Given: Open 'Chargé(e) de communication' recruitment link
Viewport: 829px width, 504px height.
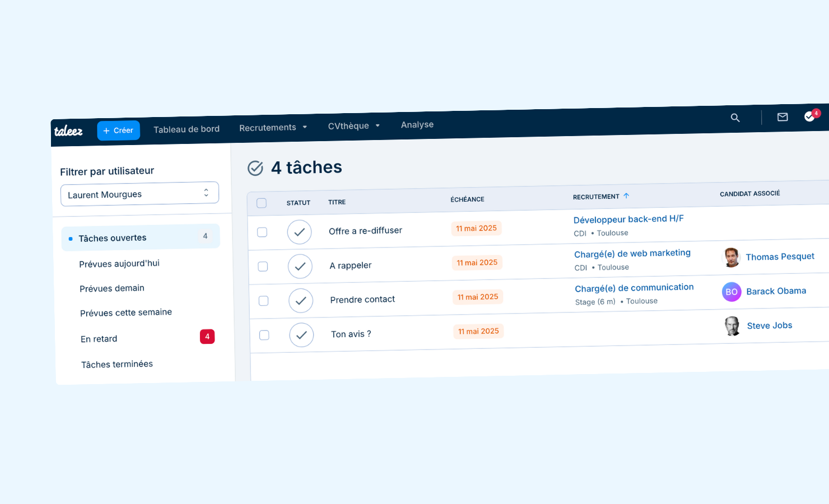Looking at the screenshot, I should click(634, 288).
